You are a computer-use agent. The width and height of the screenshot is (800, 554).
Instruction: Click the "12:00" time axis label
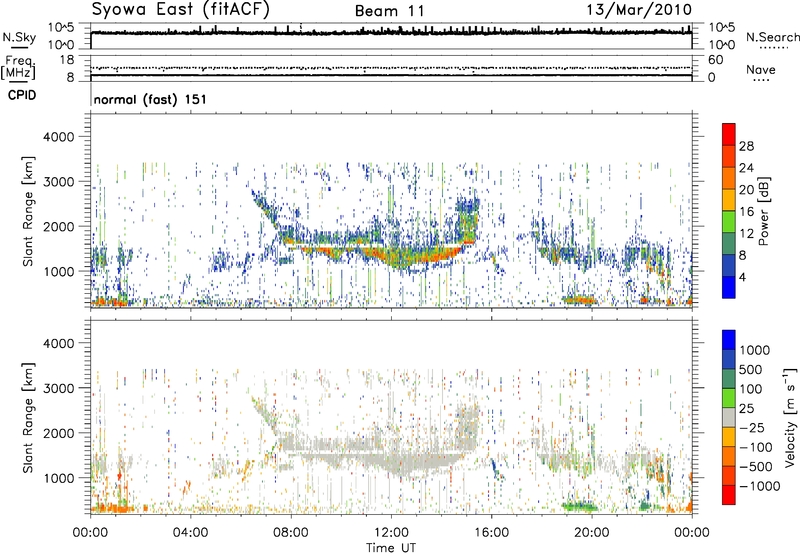[x=391, y=533]
